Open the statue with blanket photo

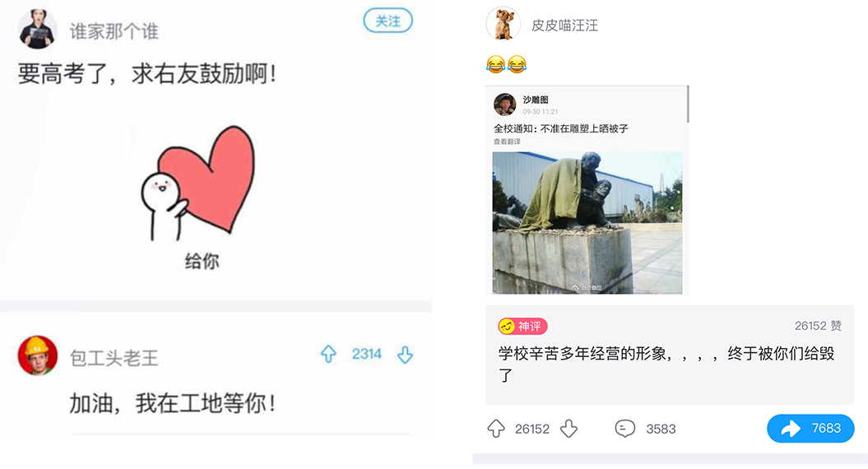(x=587, y=223)
